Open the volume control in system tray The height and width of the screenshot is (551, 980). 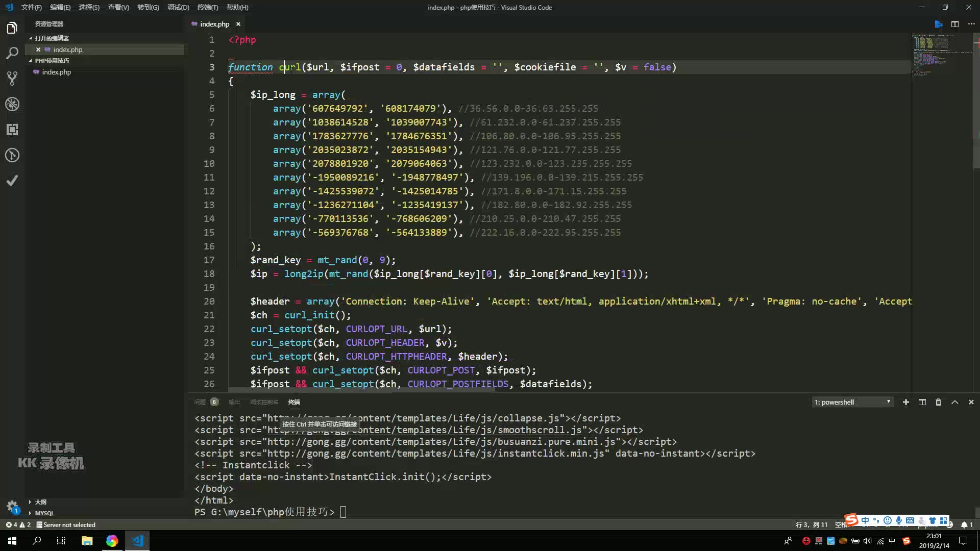[x=867, y=541]
